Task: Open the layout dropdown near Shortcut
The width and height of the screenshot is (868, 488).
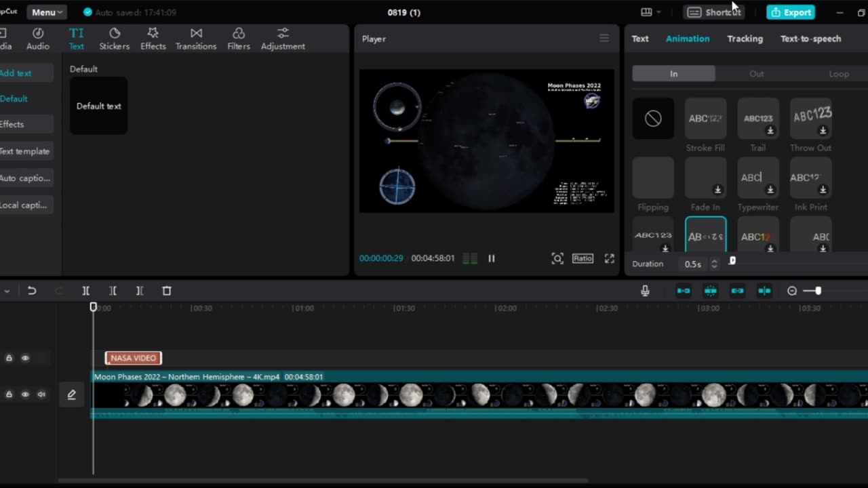Action: (x=650, y=12)
